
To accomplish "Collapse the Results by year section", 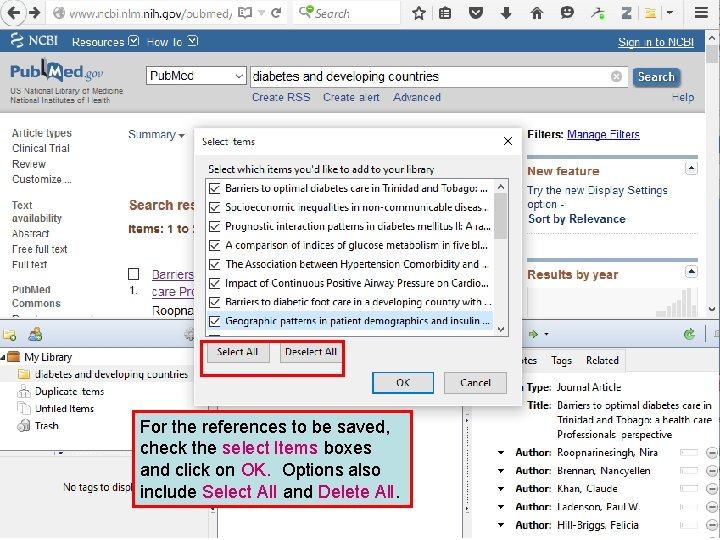I will coord(691,271).
